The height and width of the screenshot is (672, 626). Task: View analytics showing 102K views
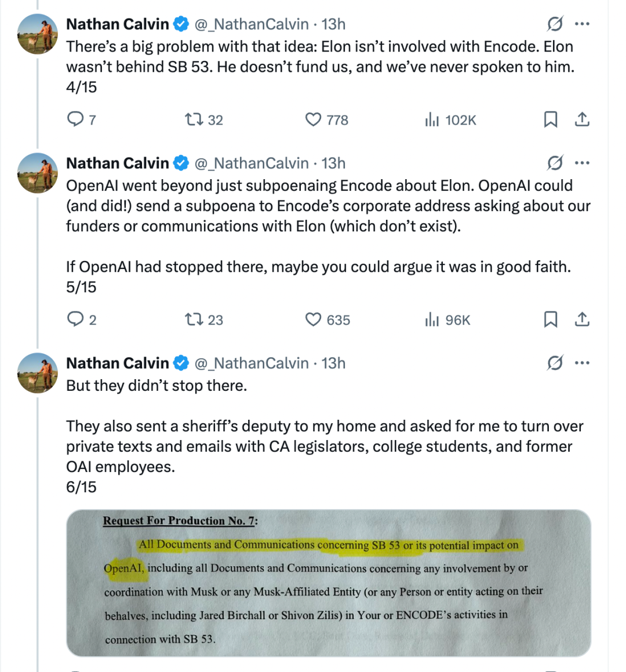tap(432, 120)
